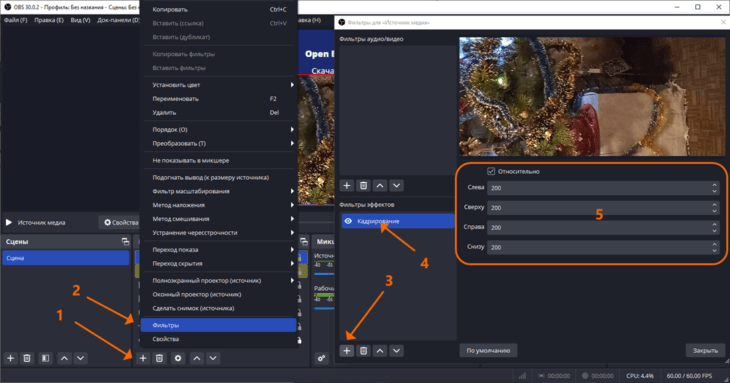Move effect filter down in list

(396, 350)
